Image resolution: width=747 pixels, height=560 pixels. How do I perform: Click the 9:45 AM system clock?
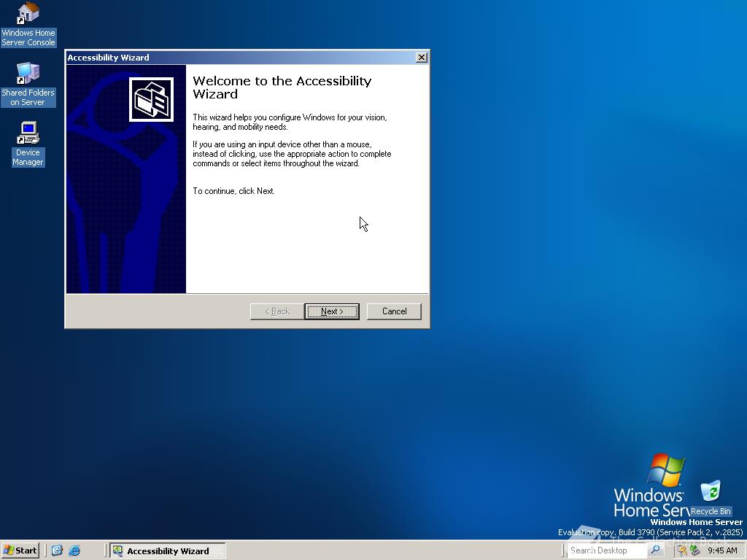pyautogui.click(x=722, y=551)
